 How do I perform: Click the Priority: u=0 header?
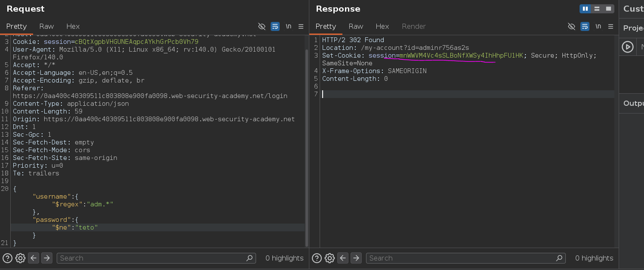pyautogui.click(x=38, y=166)
